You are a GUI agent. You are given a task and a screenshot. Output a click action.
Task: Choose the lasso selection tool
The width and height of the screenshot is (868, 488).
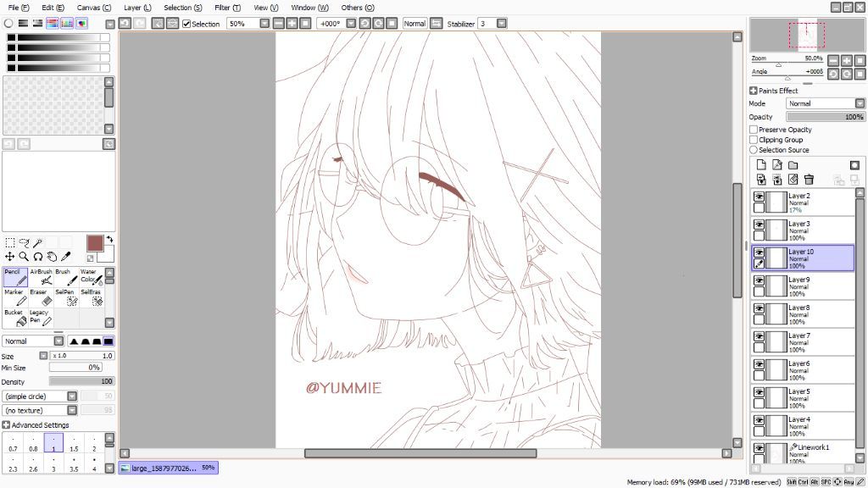(24, 243)
